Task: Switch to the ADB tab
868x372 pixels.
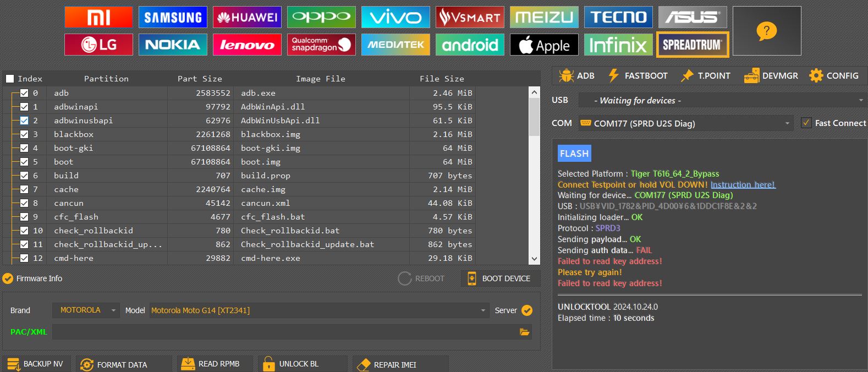Action: coord(576,75)
